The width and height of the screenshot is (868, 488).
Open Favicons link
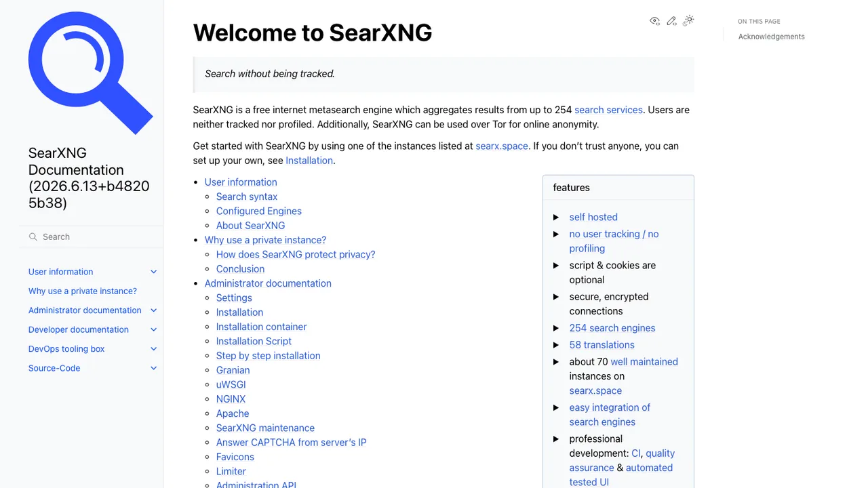click(235, 457)
